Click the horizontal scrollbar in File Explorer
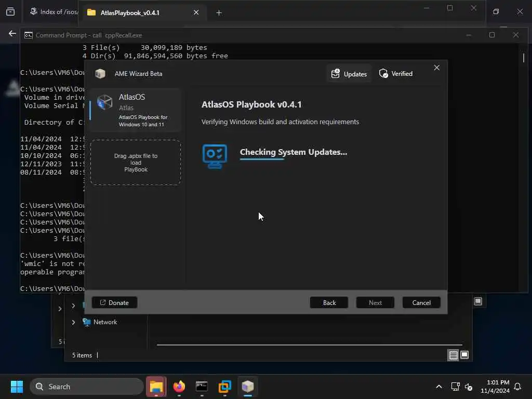The width and height of the screenshot is (532, 399). [310, 345]
